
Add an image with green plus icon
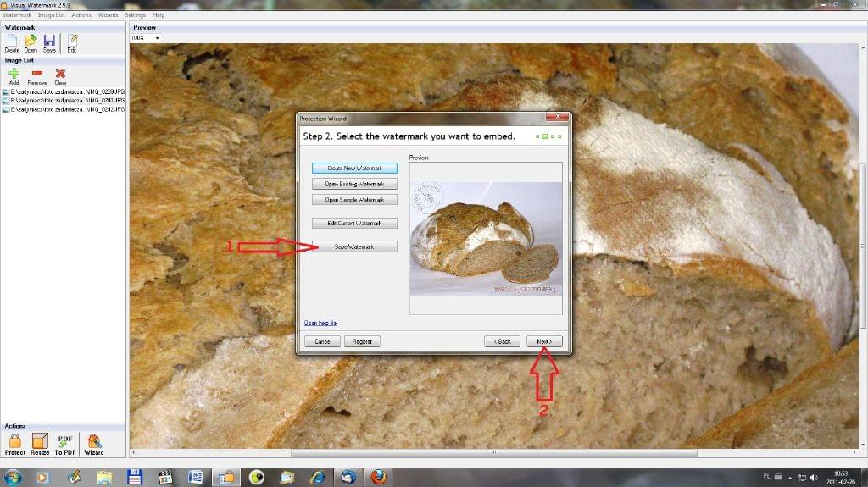14,76
